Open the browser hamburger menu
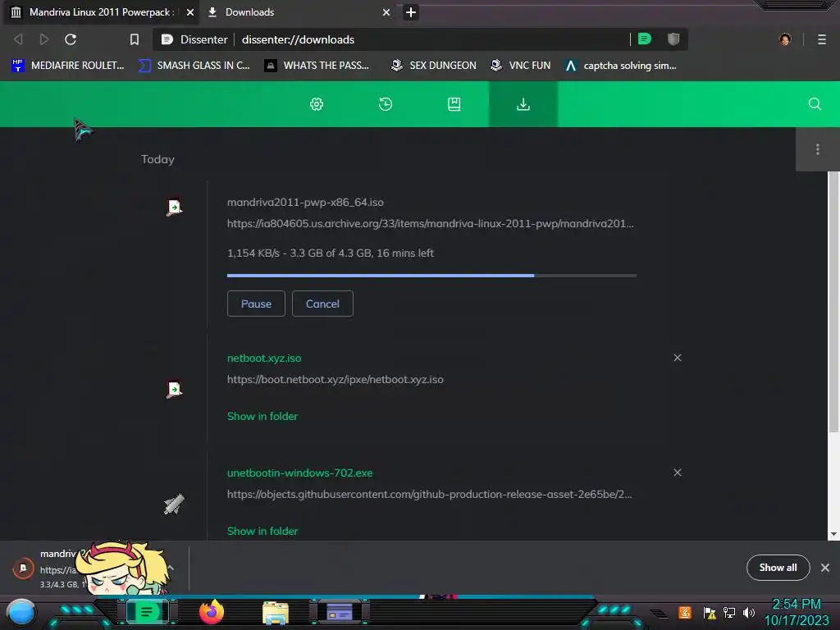Image resolution: width=840 pixels, height=630 pixels. point(822,39)
